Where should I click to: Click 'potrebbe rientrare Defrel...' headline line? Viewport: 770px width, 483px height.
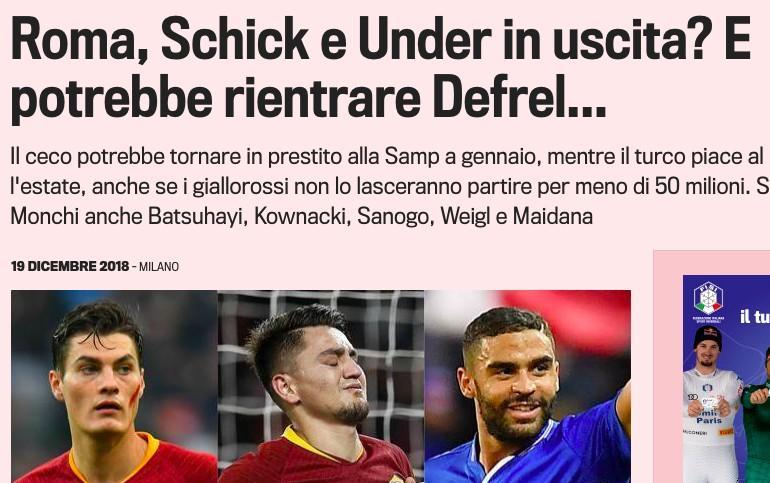pos(308,98)
